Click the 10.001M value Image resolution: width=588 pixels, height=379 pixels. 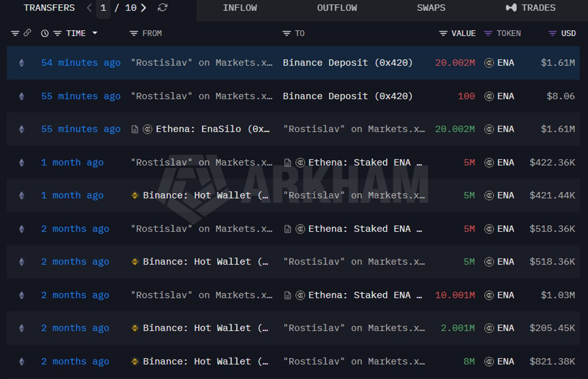[455, 295]
